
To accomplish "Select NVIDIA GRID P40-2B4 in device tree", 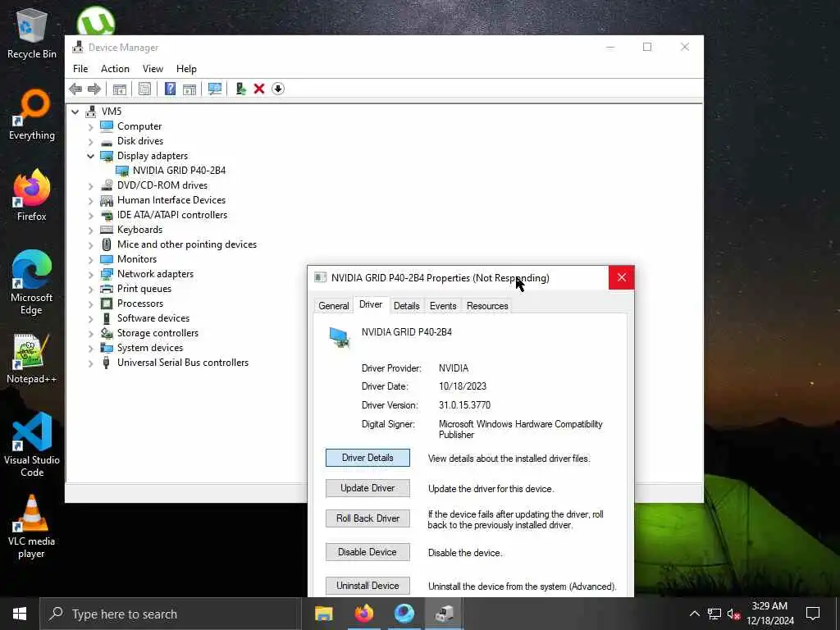I will [x=179, y=171].
